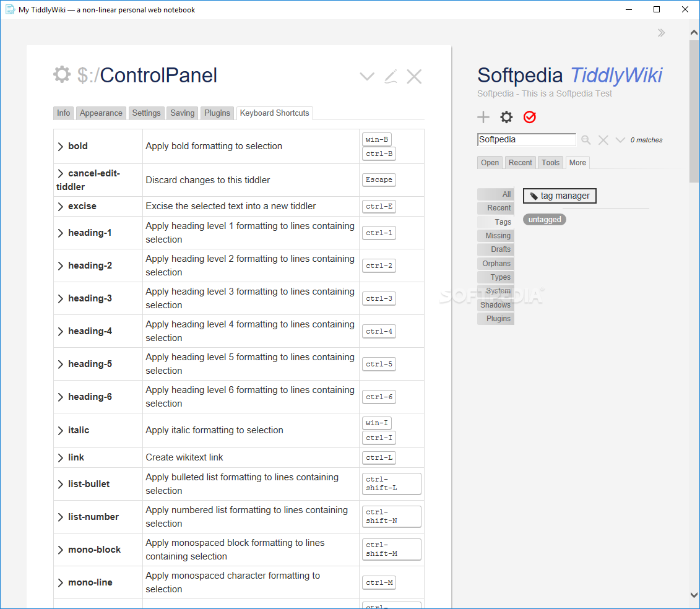Clear the search field with X icon
The image size is (700, 609).
[x=603, y=140]
